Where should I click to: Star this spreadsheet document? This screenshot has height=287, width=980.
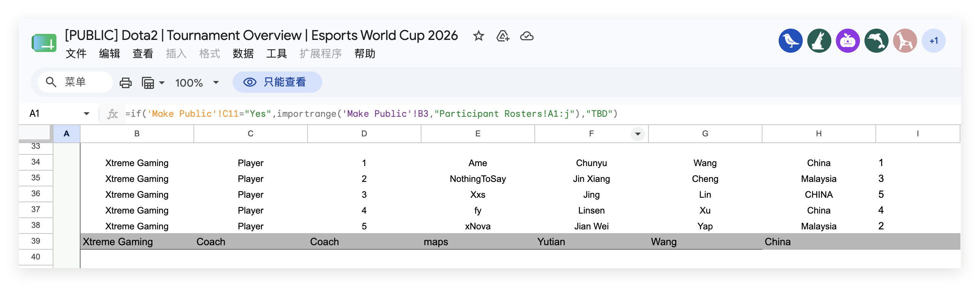click(478, 36)
